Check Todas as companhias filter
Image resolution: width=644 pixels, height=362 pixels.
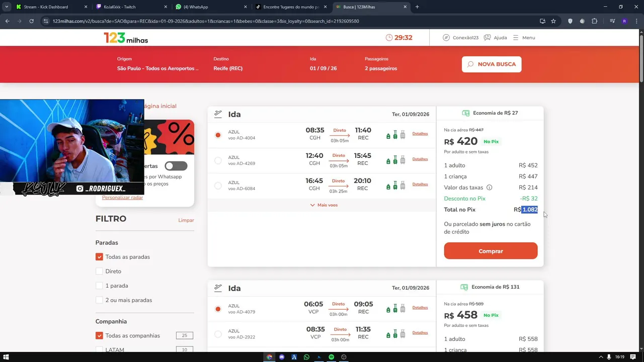click(x=99, y=336)
